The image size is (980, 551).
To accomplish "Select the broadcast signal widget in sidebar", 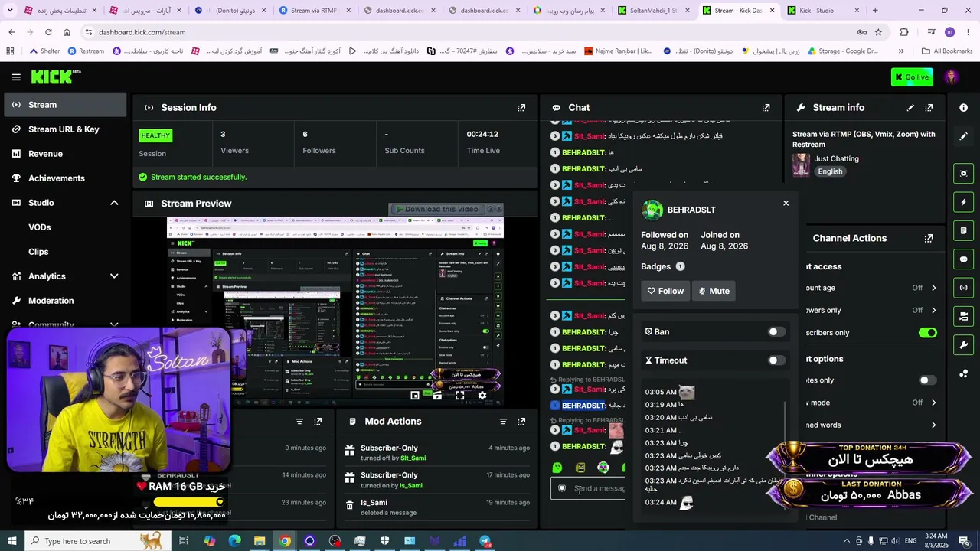I will 964,288.
